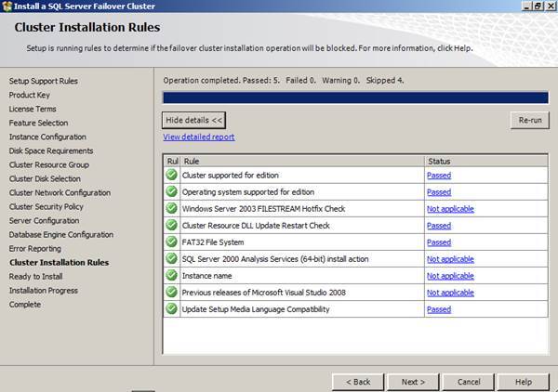Select Ready to Install step in sidebar
Viewport: 558px width, 392px height.
(35, 276)
